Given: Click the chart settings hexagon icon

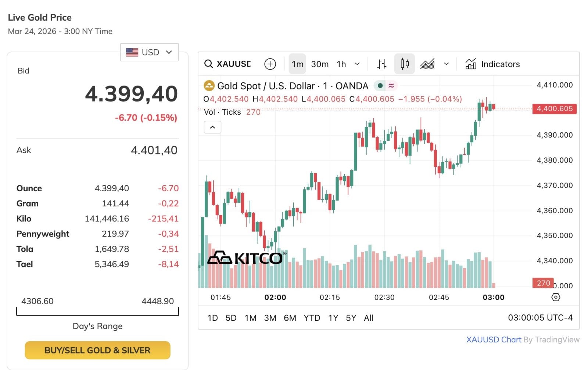Looking at the screenshot, I should point(556,297).
